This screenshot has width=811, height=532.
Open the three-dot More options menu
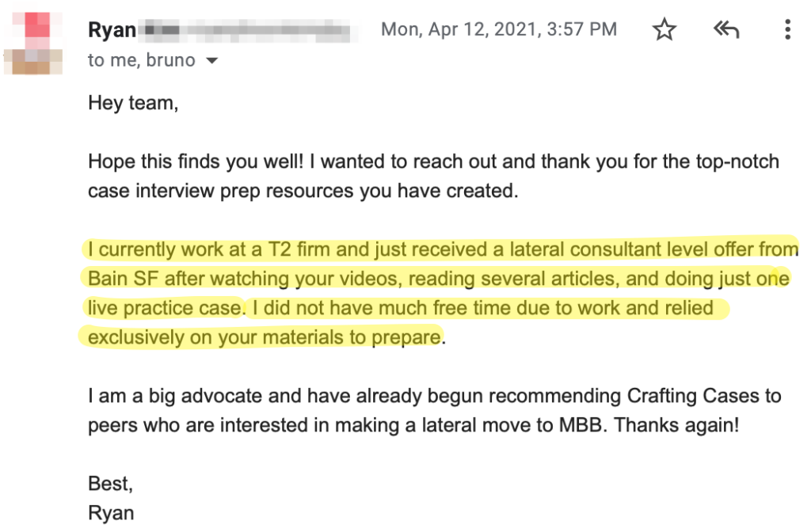click(x=787, y=29)
